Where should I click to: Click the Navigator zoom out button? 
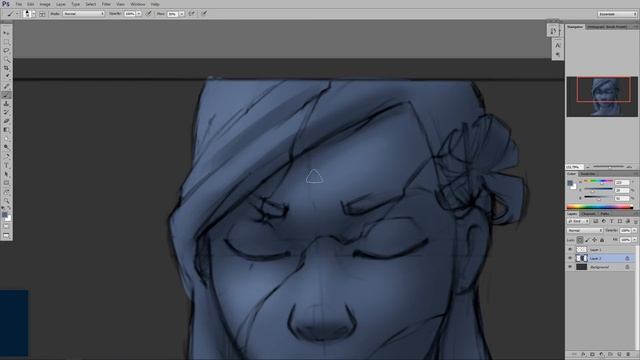point(588,167)
